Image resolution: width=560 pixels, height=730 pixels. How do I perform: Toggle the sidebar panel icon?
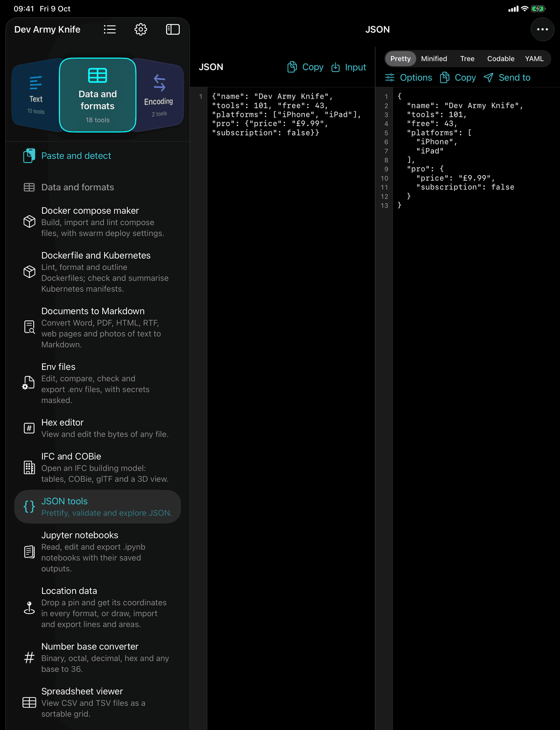[x=173, y=29]
